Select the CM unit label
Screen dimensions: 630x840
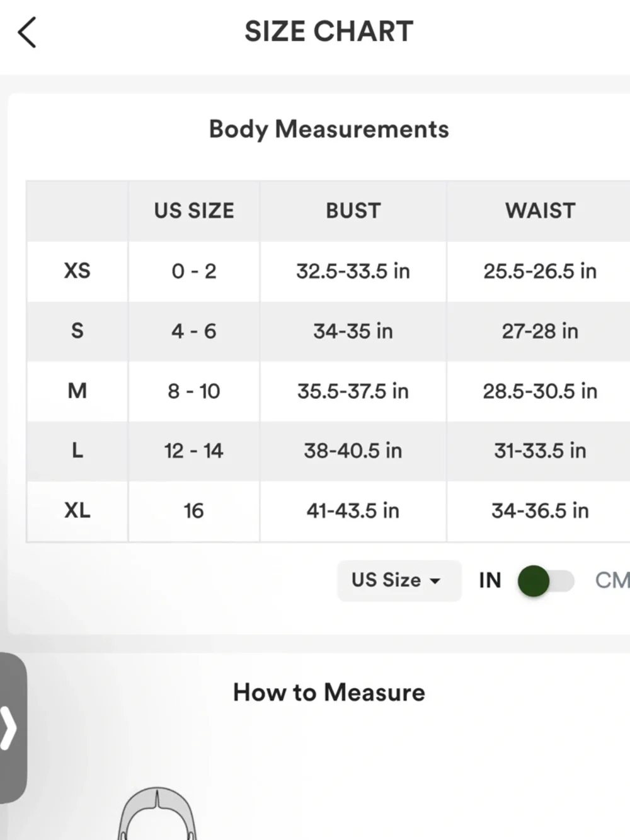pos(611,580)
